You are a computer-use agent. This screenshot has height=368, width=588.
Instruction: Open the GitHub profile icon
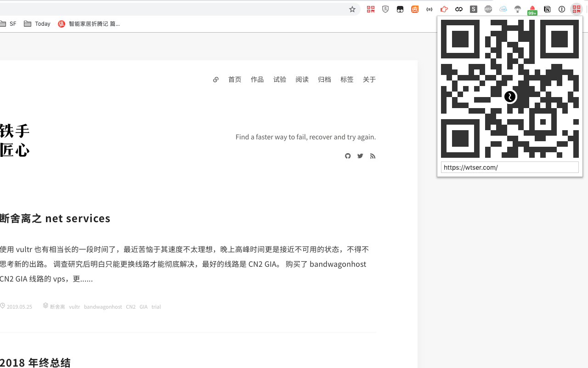(x=348, y=156)
